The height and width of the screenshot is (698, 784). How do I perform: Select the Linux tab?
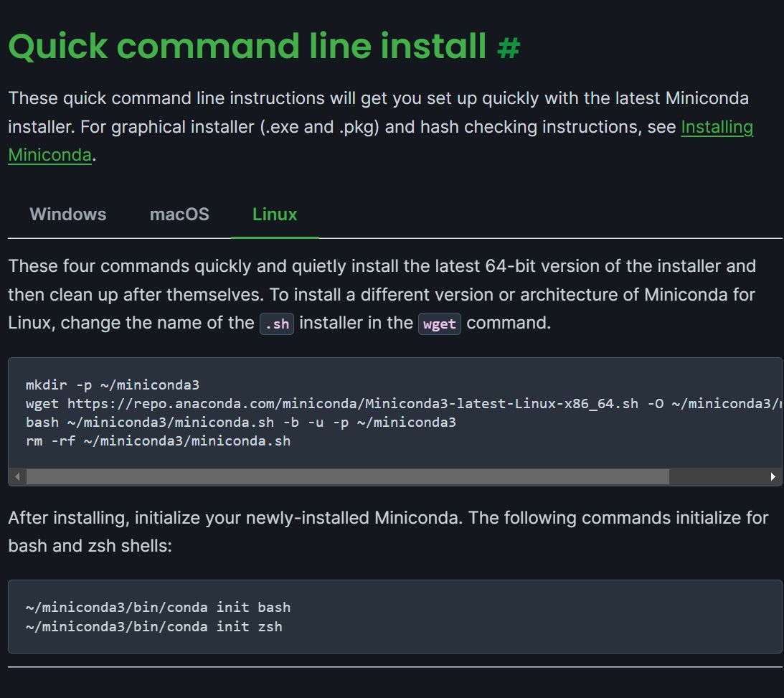pos(275,214)
